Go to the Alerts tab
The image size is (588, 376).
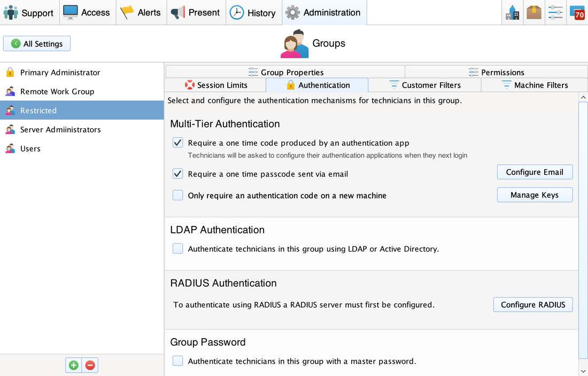click(x=141, y=12)
